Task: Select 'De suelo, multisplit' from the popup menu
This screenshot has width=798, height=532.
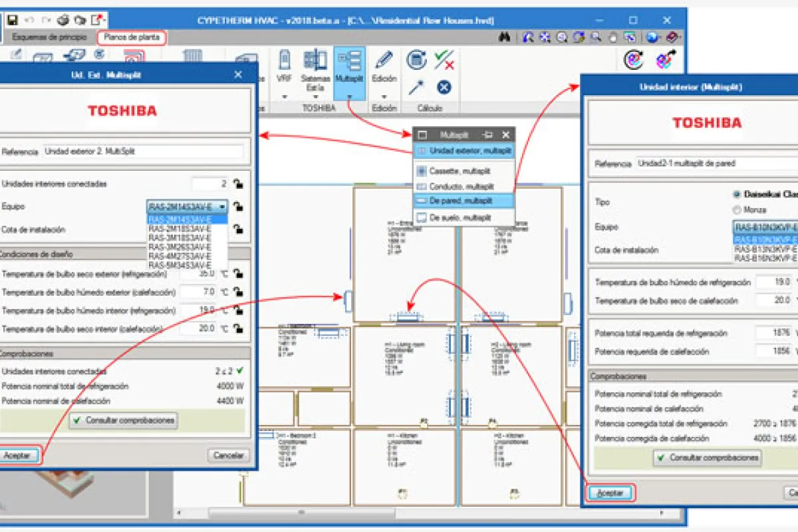Action: (x=460, y=217)
